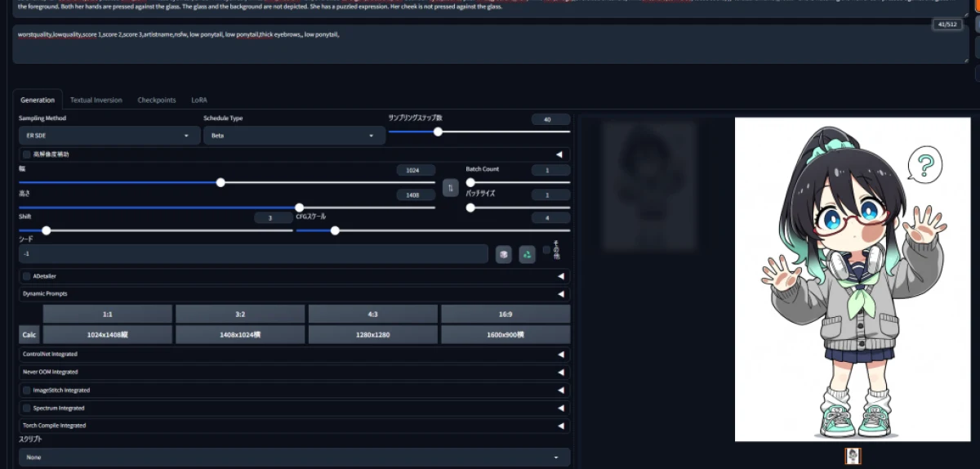Switch to the LoRA tab
Screen dimensions: 980x469
tap(199, 100)
